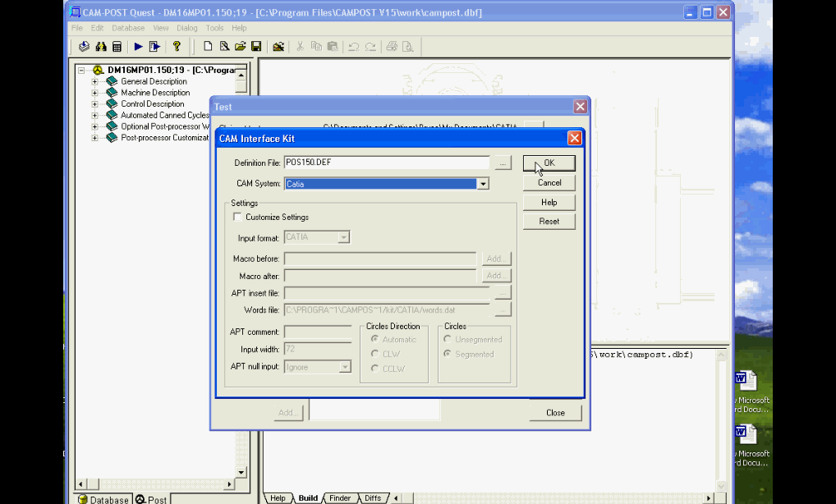Screen dimensions: 836x504
Task: Switch to the Post tab
Action: 151,499
